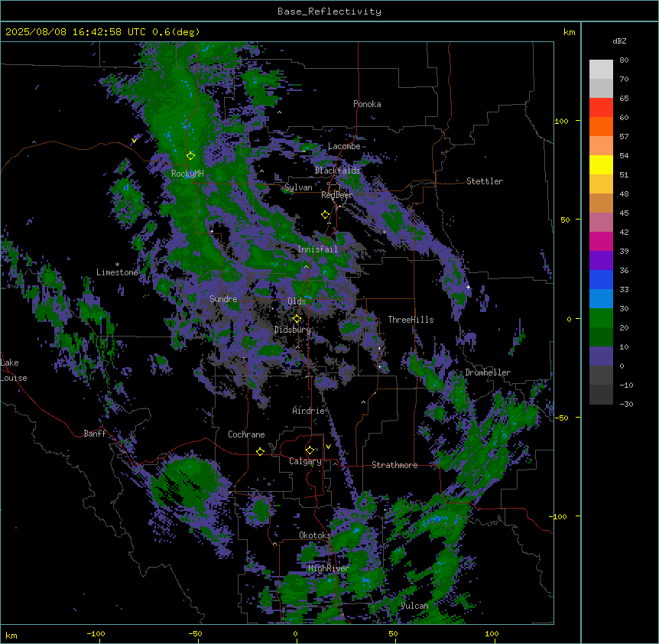Click the 0 tick label on the right axis

[x=569, y=320]
